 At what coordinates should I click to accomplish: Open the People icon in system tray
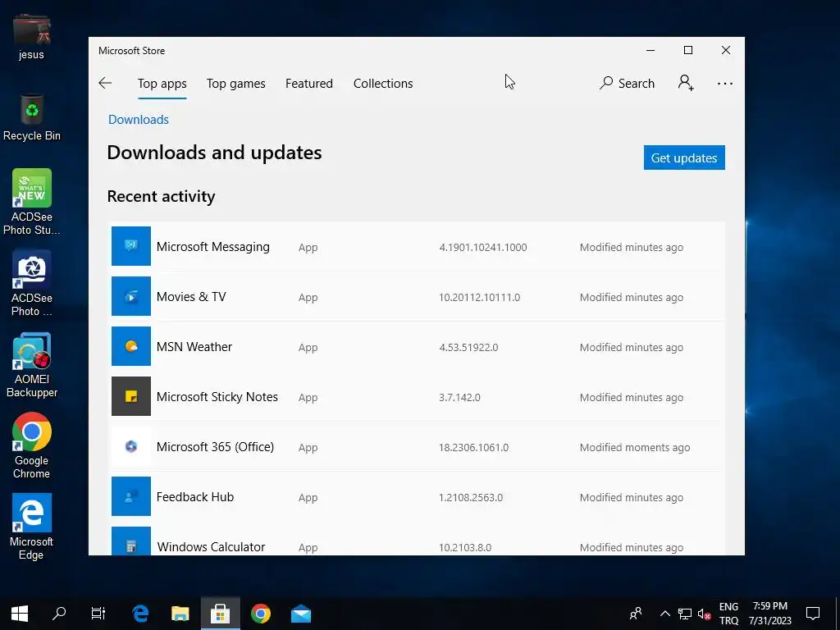click(636, 614)
